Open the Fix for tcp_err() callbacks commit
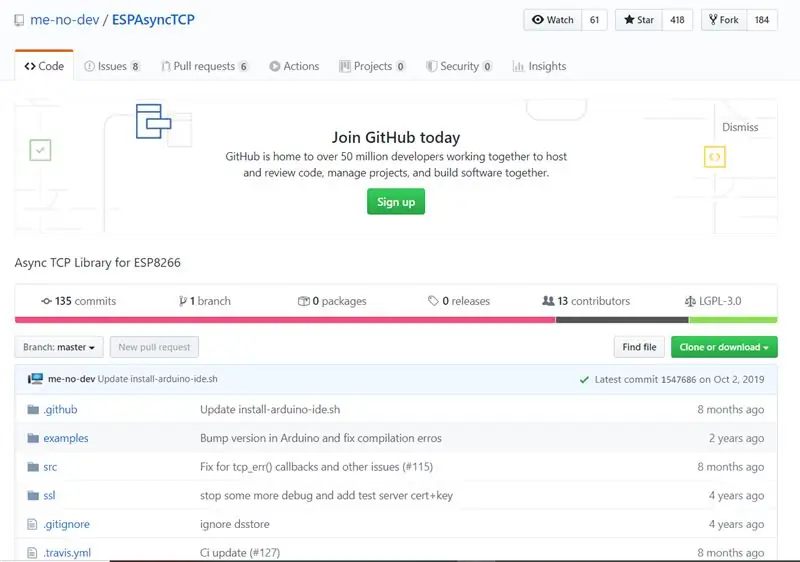The width and height of the screenshot is (800, 562). tap(316, 467)
